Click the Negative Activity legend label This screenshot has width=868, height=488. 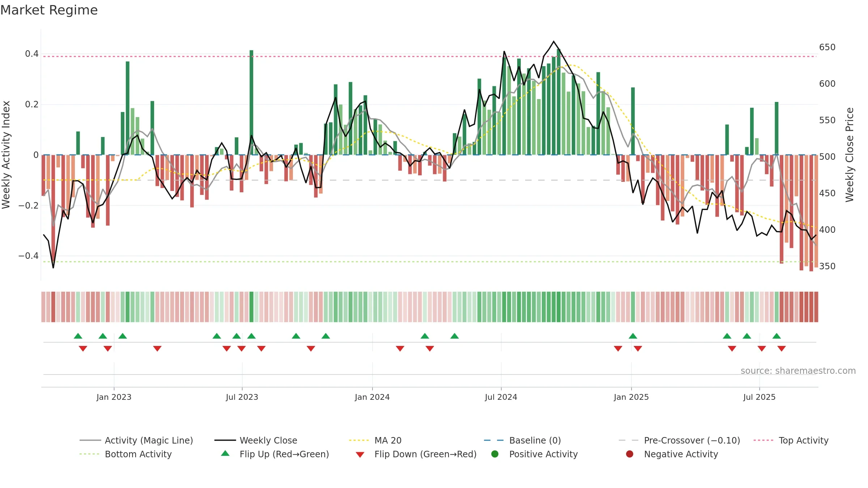coord(681,454)
